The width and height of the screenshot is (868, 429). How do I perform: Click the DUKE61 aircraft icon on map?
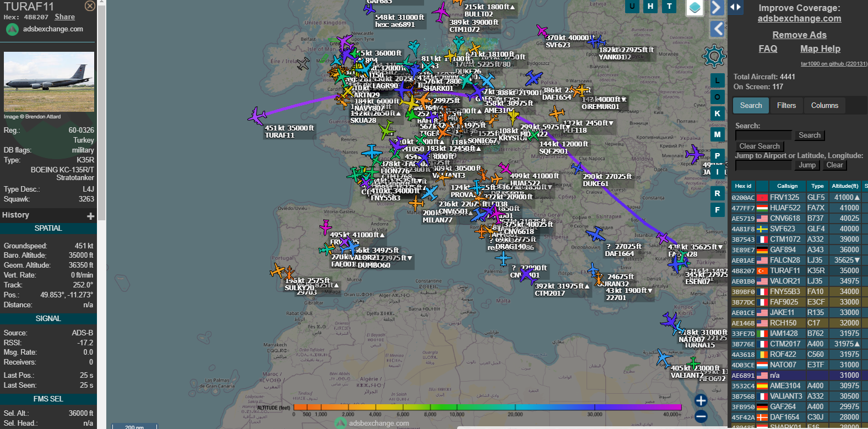coord(577,168)
